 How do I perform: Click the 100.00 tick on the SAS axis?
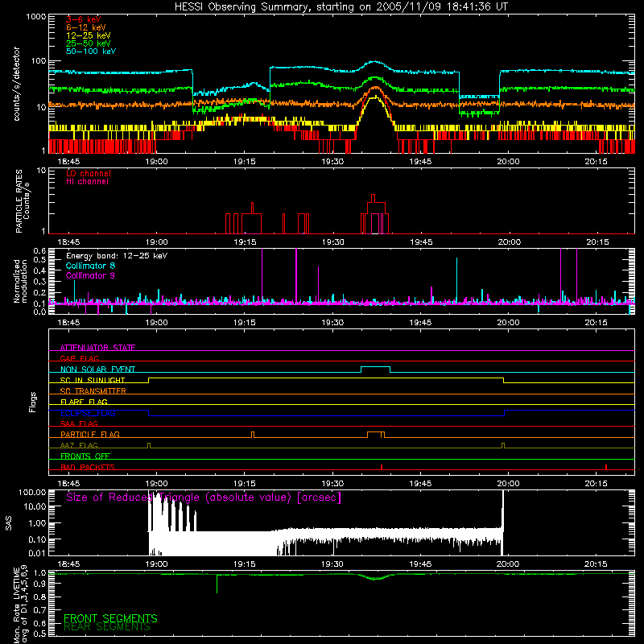pos(32,492)
